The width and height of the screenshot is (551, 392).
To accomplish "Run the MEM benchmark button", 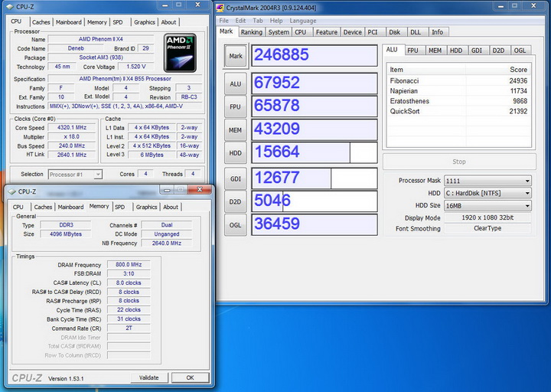I will (x=236, y=130).
